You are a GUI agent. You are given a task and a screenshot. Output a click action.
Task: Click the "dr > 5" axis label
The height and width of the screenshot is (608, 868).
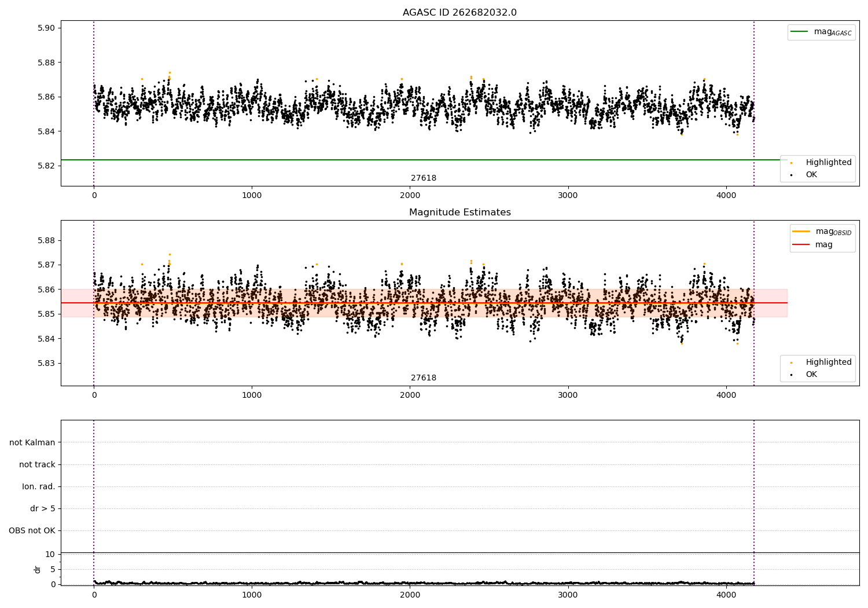[43, 508]
